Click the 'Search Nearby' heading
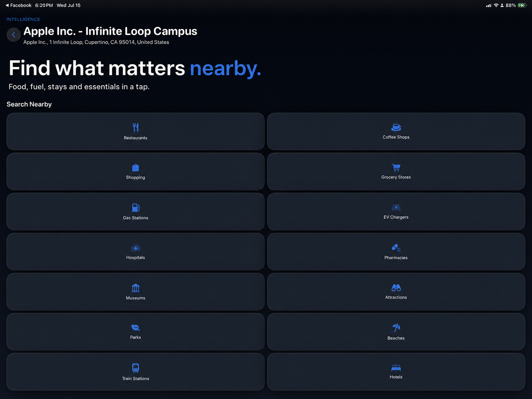532x399 pixels. pos(29,104)
